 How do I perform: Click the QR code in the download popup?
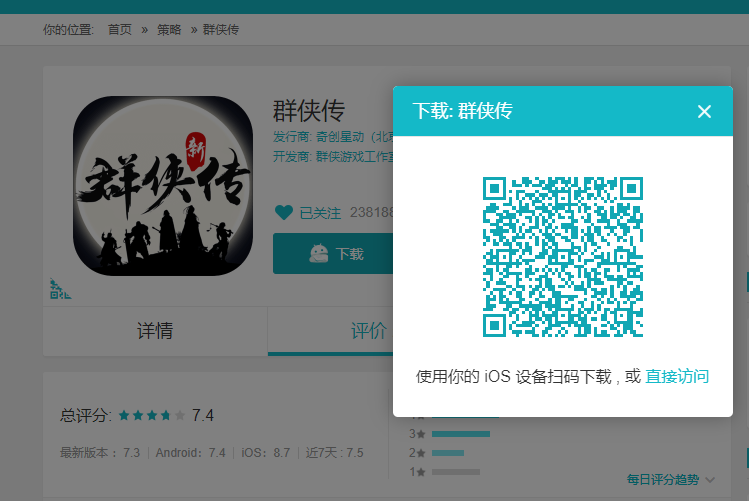(562, 257)
